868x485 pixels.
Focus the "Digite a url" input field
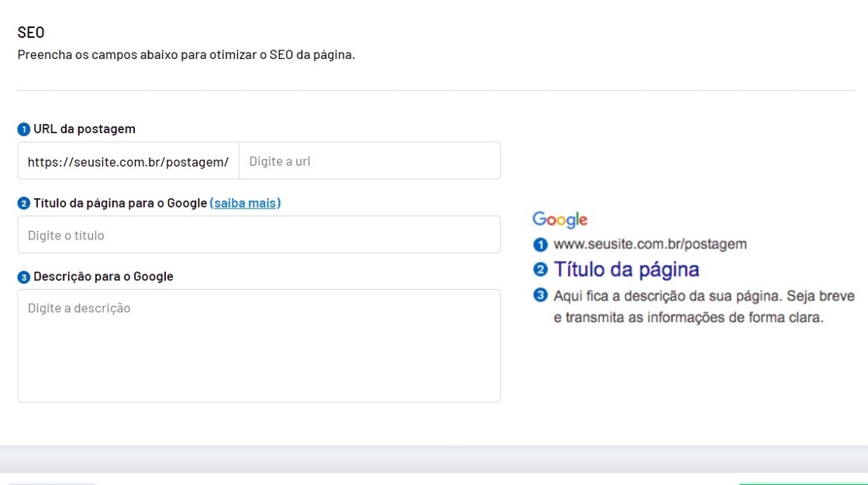click(x=369, y=161)
